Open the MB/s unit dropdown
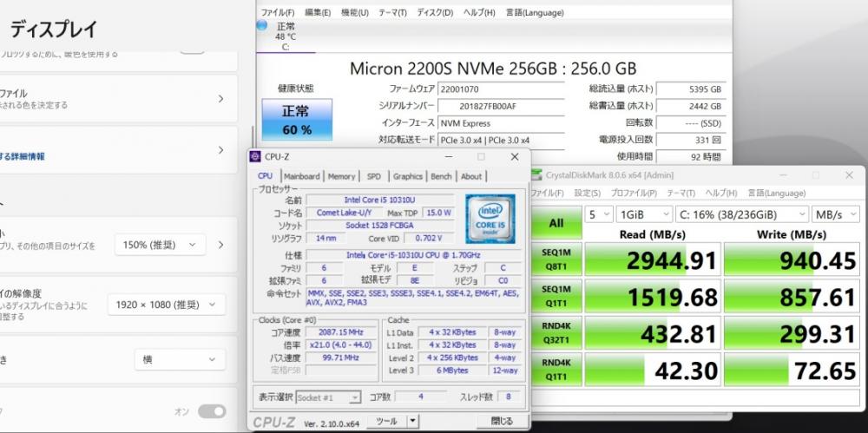The image size is (868, 433). [x=835, y=214]
